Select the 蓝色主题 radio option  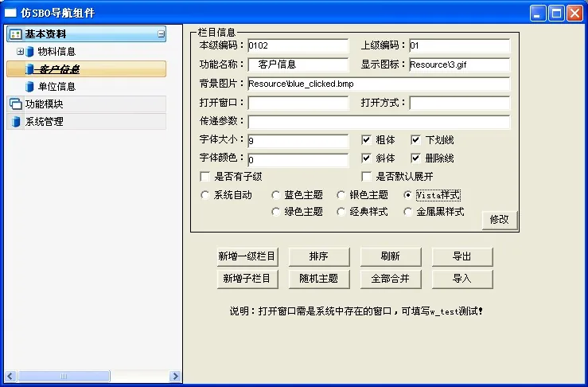click(x=275, y=195)
